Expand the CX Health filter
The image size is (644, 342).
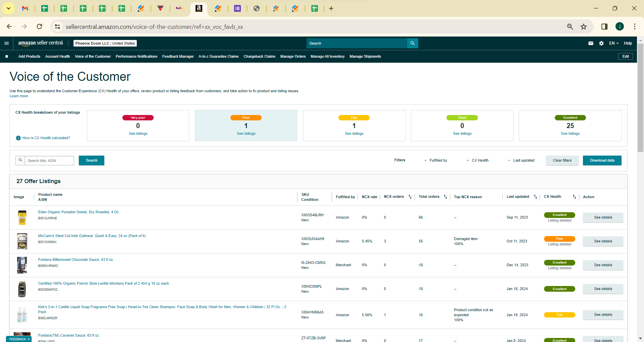478,161
